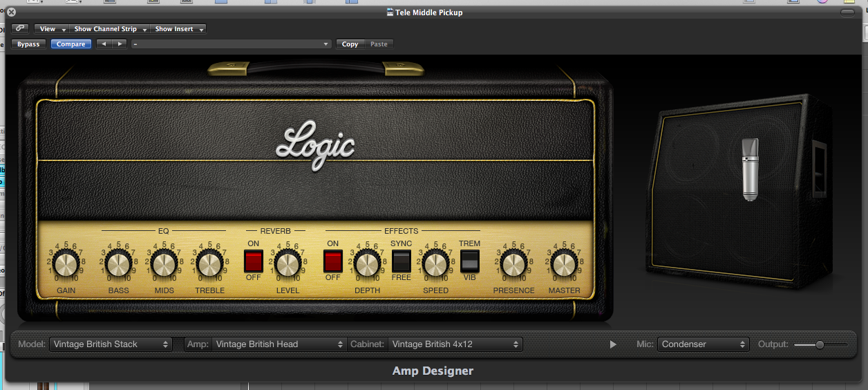Screen dimensions: 868x390
Task: Toggle the EFFECTS on/off red switch
Action: tap(333, 261)
